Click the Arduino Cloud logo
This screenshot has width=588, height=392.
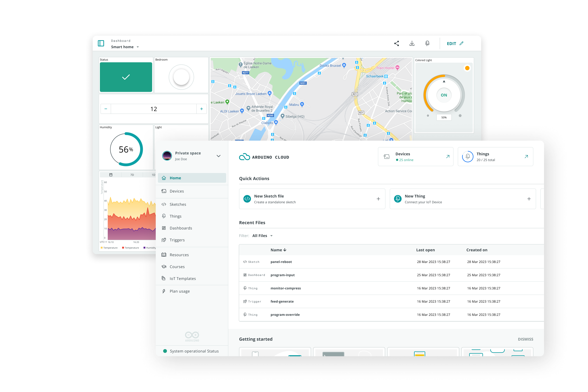[264, 157]
